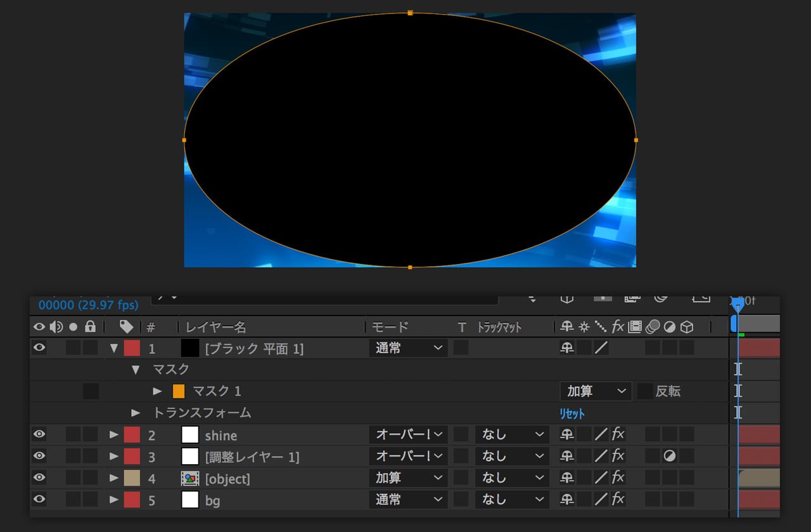
Task: Click the fx effect switch on shine layer
Action: 618,434
